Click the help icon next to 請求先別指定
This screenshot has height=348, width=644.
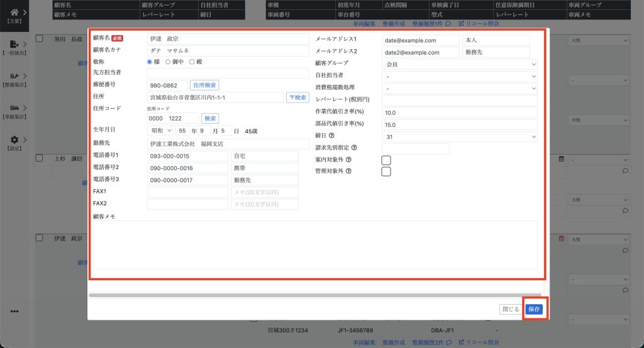pos(353,148)
